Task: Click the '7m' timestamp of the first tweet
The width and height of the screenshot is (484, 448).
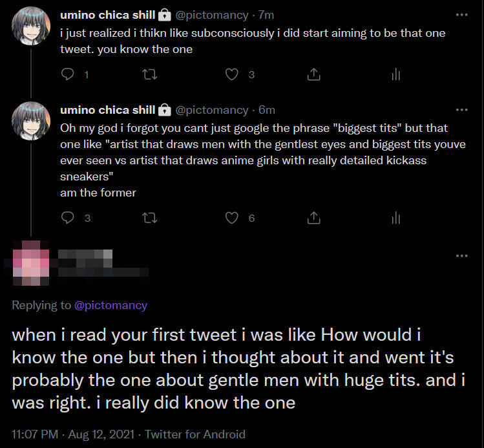Action: pyautogui.click(x=266, y=14)
